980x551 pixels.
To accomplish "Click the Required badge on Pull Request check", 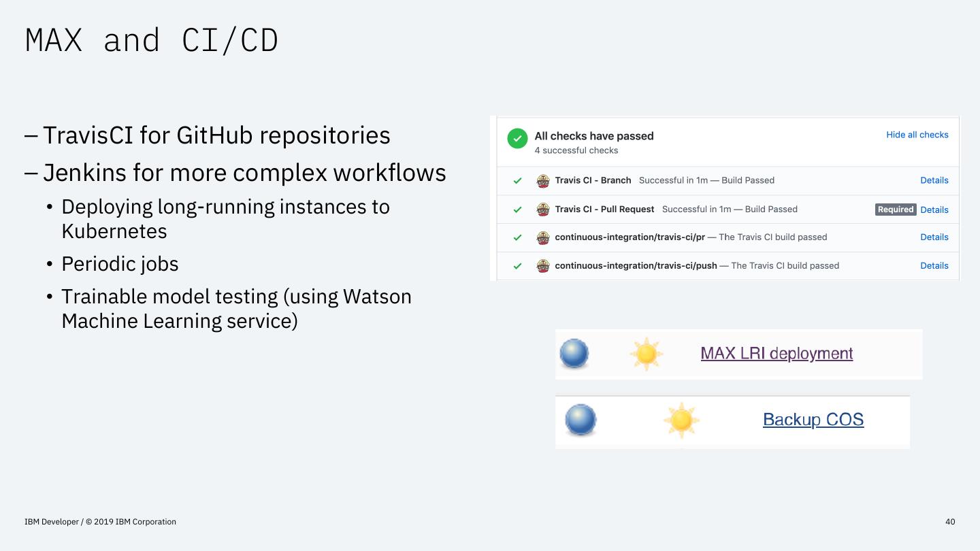I will 895,210.
